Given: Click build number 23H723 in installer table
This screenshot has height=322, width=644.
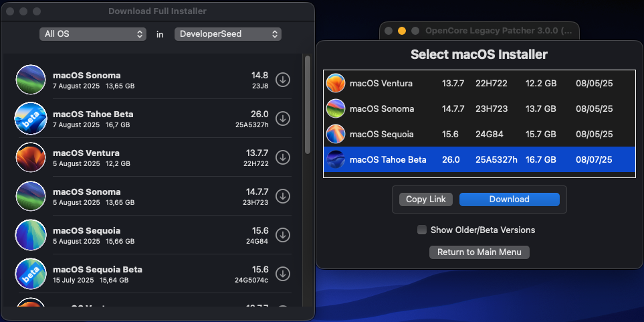Looking at the screenshot, I should [492, 109].
